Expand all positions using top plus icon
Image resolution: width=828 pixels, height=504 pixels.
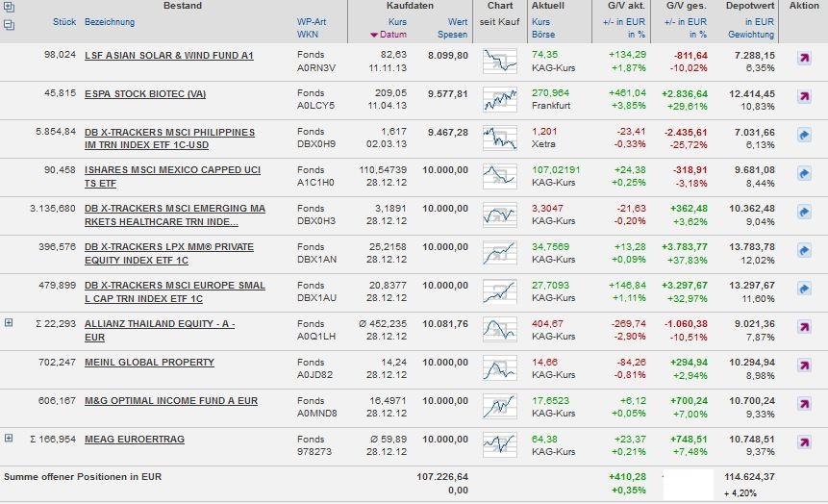click(9, 9)
